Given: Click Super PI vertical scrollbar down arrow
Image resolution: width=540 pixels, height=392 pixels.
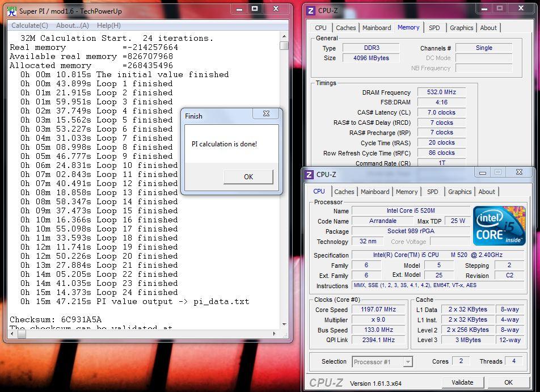Looking at the screenshot, I should [284, 324].
